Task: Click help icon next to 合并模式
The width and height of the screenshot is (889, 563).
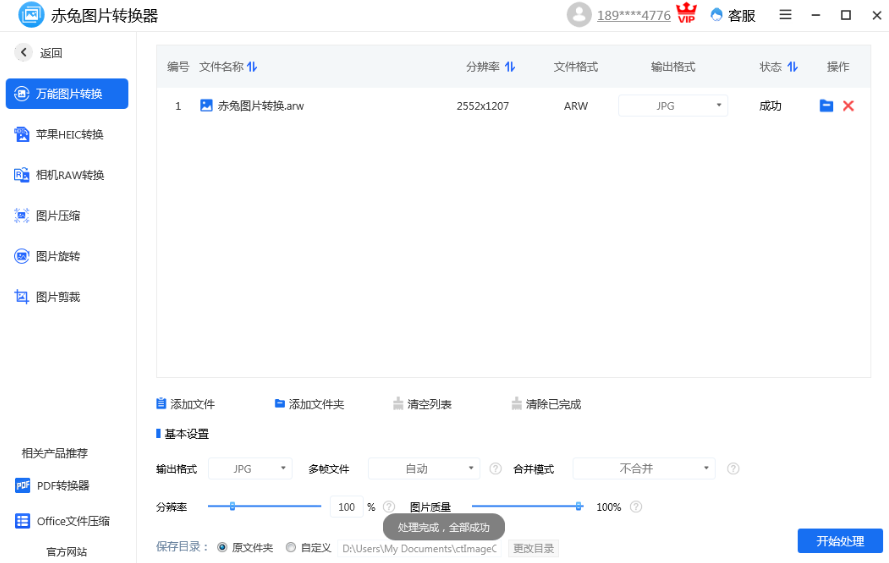Action: point(733,469)
